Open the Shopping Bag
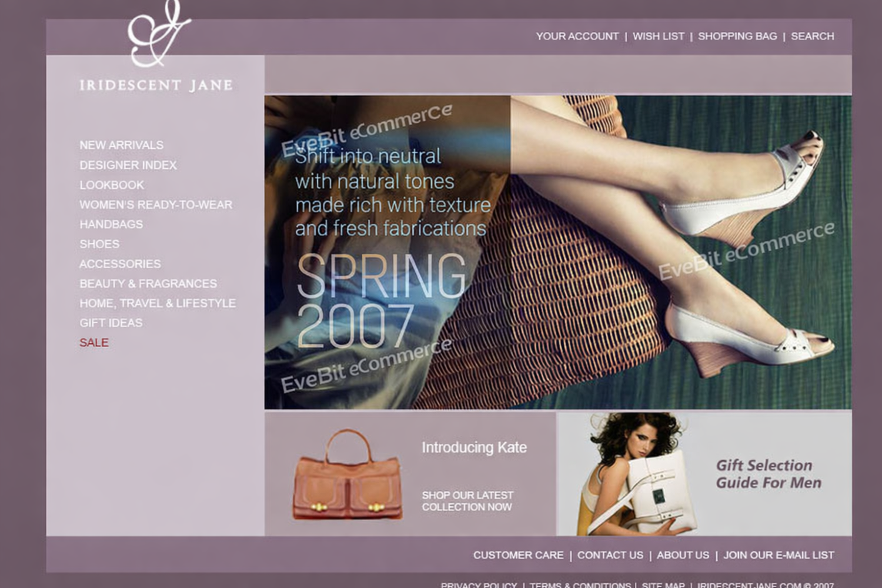The height and width of the screenshot is (588, 882). (x=737, y=36)
